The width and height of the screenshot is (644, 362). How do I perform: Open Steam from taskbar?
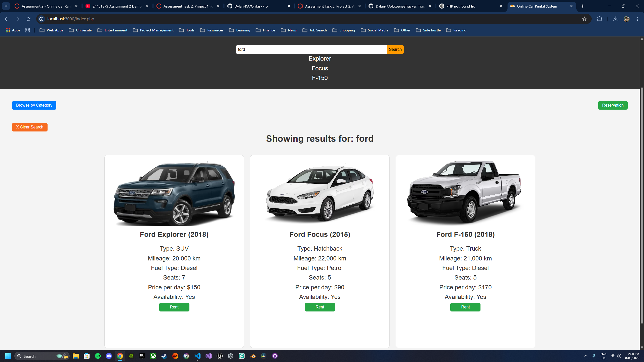(x=164, y=356)
